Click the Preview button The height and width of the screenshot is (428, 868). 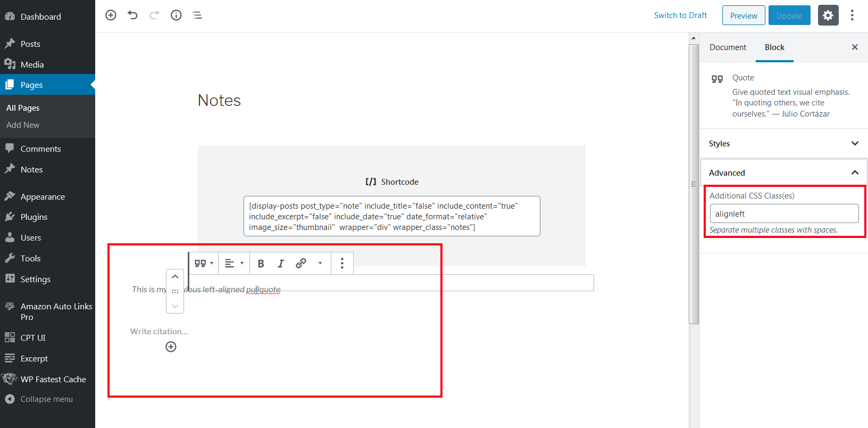(x=743, y=15)
